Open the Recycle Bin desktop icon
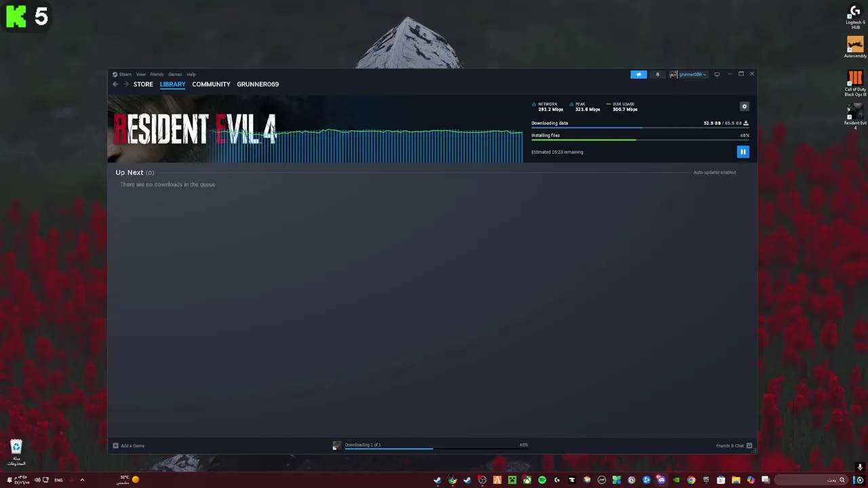The height and width of the screenshot is (488, 868). (16, 453)
